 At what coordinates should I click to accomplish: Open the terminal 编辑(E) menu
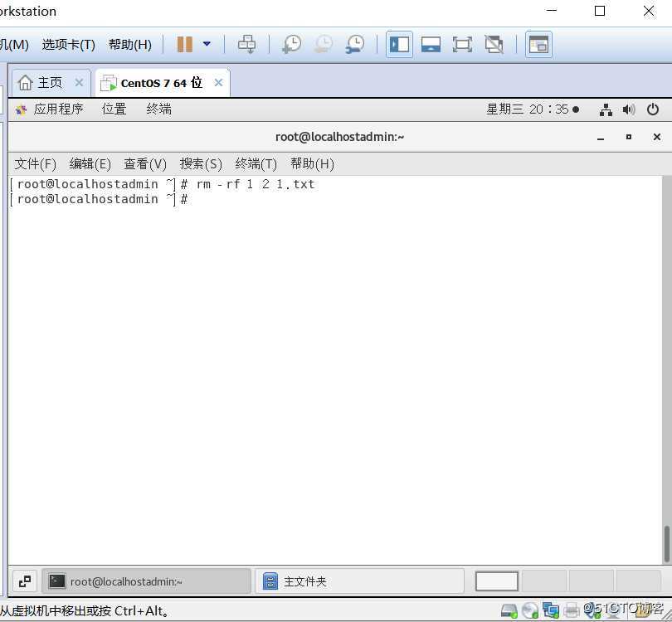click(x=90, y=164)
